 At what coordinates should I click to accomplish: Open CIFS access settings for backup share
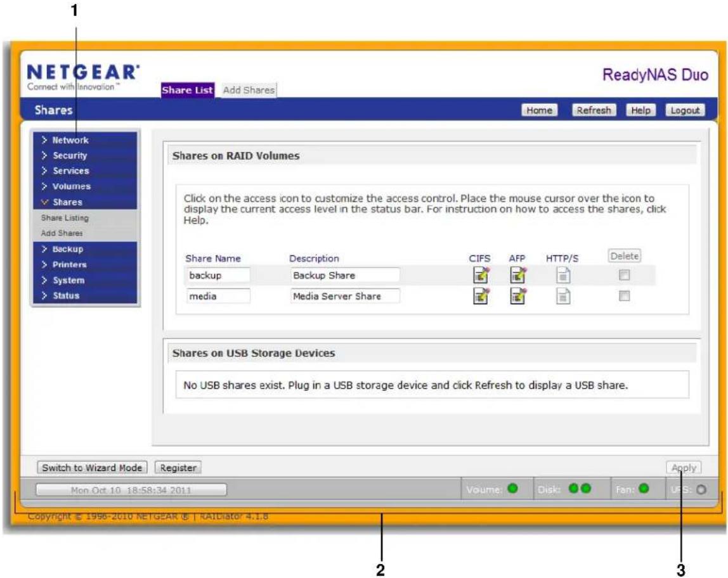[481, 275]
